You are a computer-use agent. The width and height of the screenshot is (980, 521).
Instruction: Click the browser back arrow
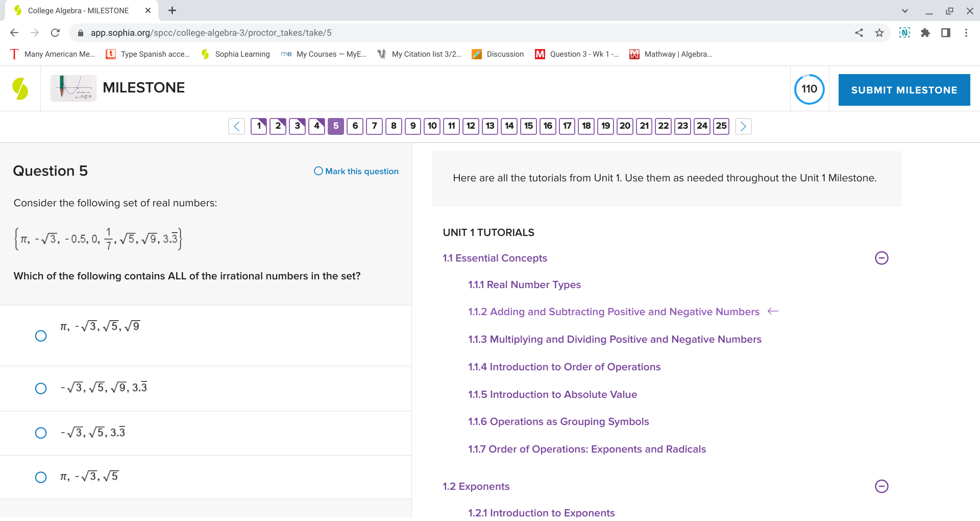click(x=14, y=33)
